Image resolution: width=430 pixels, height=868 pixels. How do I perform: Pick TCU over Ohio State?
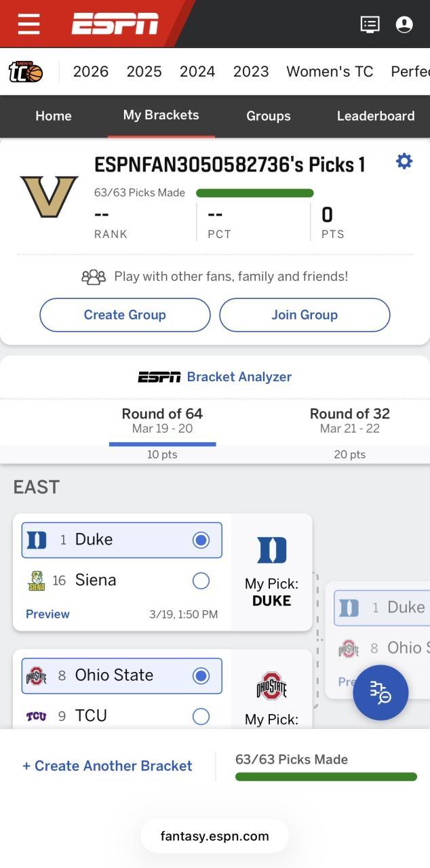click(x=201, y=716)
